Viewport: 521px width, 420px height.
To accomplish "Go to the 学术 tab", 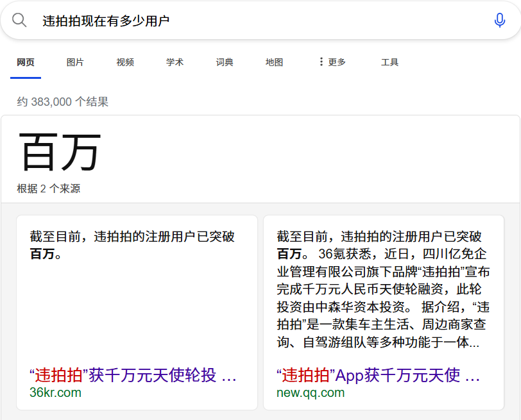I will pos(175,62).
